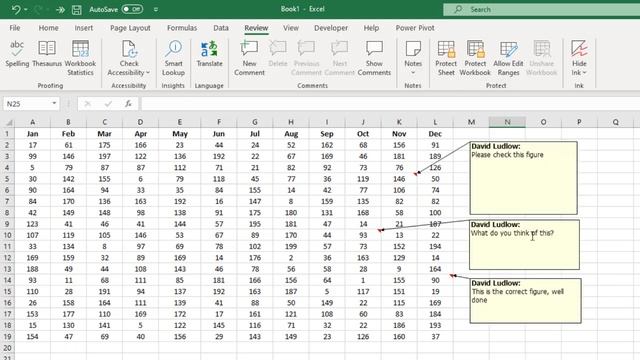Open the Help tab

pos(371,28)
